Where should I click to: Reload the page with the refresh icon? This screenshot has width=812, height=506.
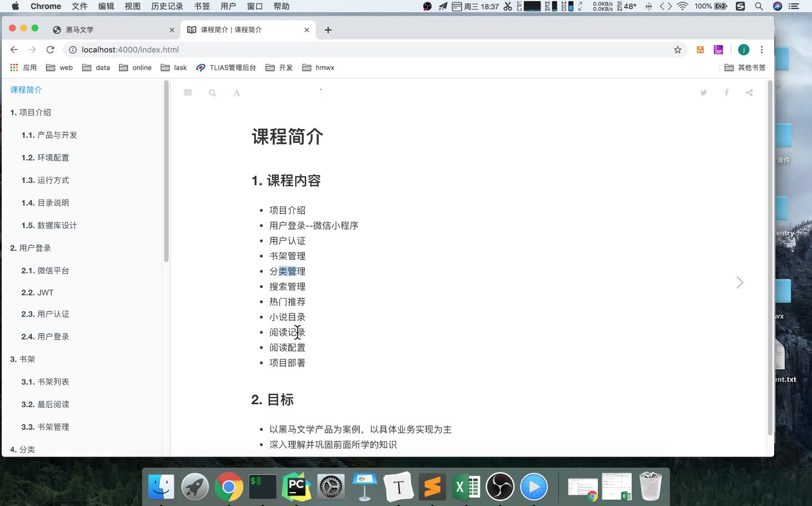pos(50,49)
